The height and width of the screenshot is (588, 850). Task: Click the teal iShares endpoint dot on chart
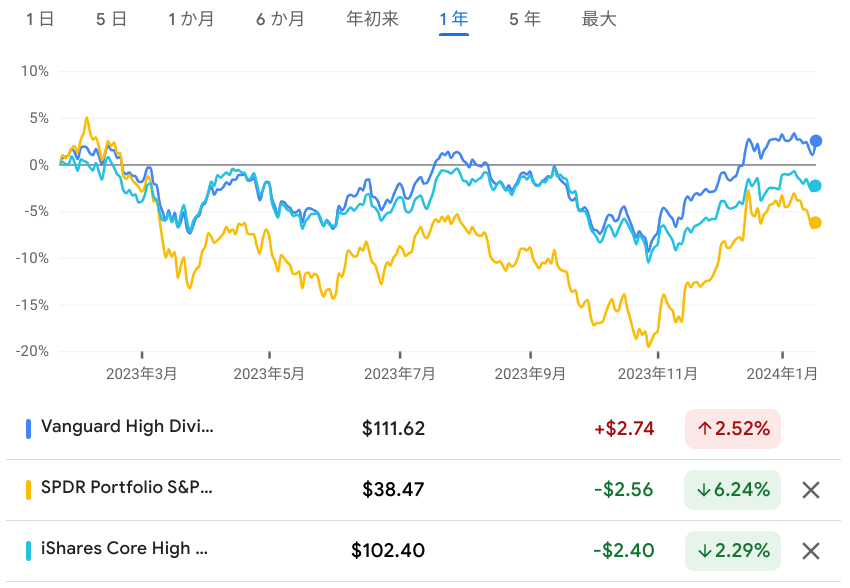[x=815, y=186]
